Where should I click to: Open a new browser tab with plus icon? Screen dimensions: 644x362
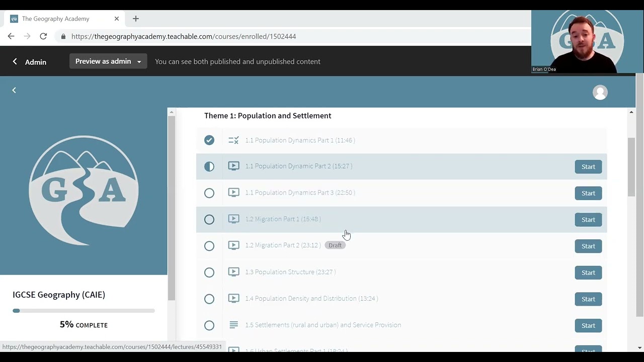click(x=135, y=19)
